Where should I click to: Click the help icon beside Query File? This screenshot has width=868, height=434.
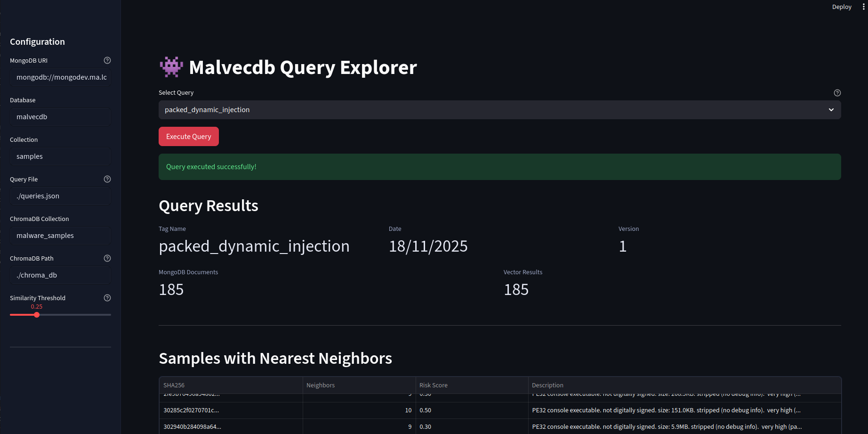107,179
